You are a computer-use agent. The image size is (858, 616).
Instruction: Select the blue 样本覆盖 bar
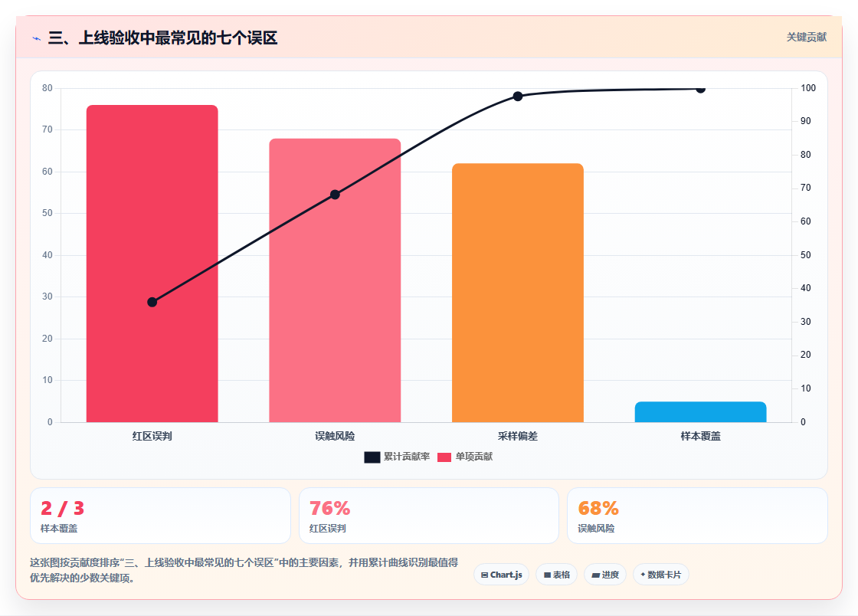pyautogui.click(x=700, y=412)
